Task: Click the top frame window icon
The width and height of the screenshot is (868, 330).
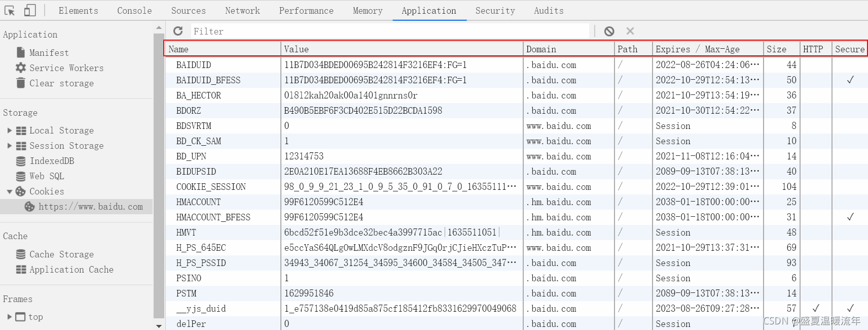Action: [20, 317]
